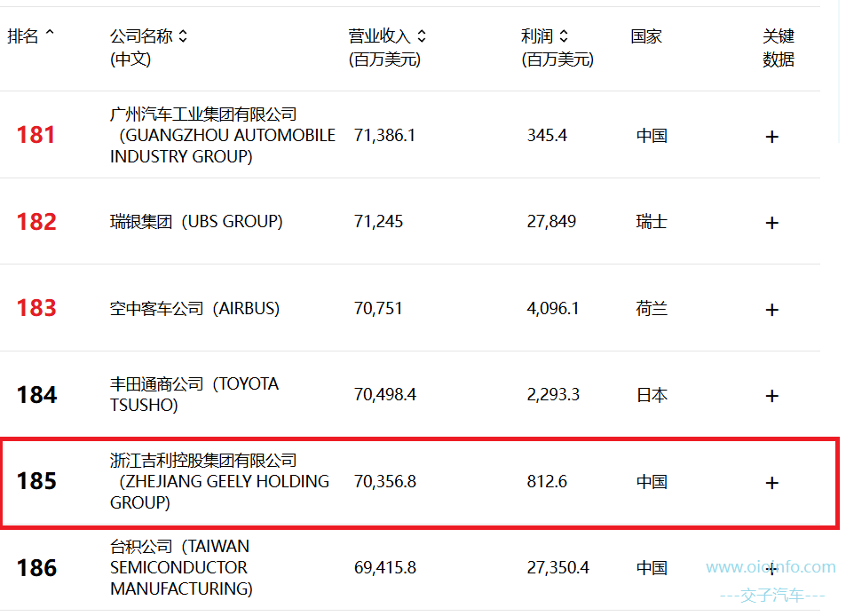Click country 中国 in Geely row
Image resolution: width=846 pixels, height=616 pixels.
652,481
